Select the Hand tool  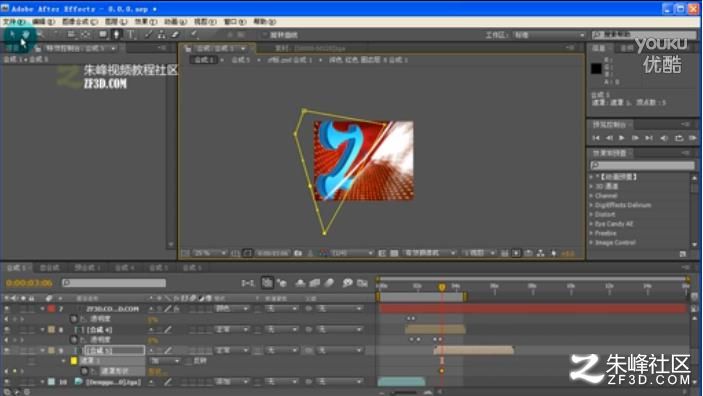[x=26, y=34]
